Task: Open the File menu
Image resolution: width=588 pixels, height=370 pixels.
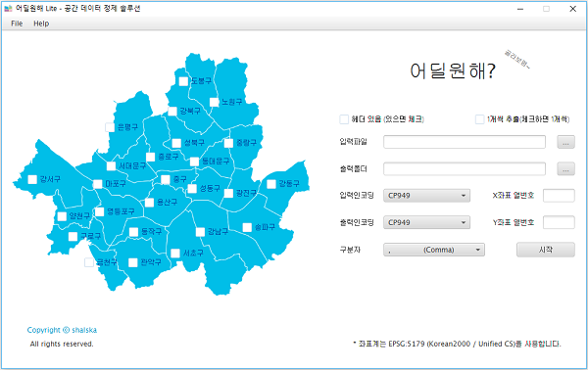Action: (x=17, y=23)
